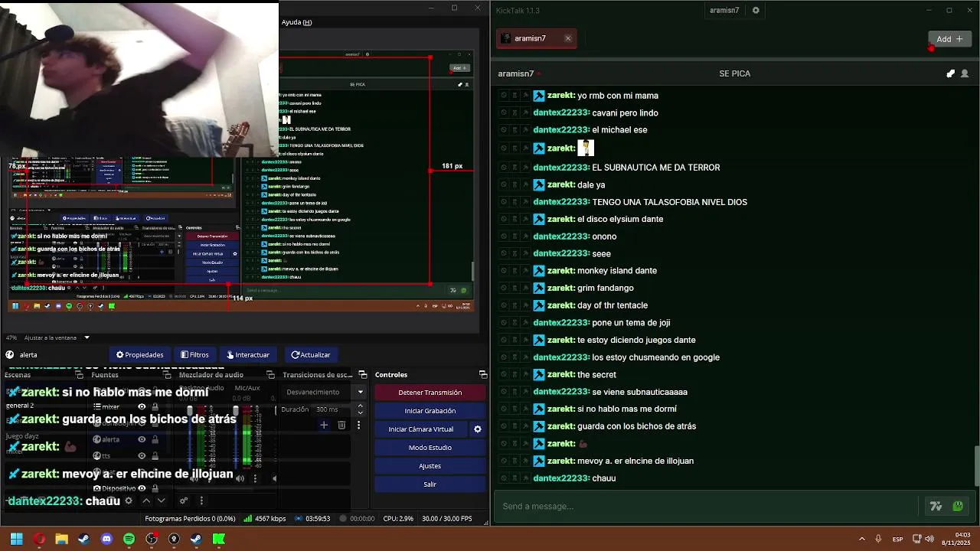Image resolution: width=980 pixels, height=551 pixels.
Task: Mute the Mic/Aux speaker icon
Action: (x=240, y=478)
